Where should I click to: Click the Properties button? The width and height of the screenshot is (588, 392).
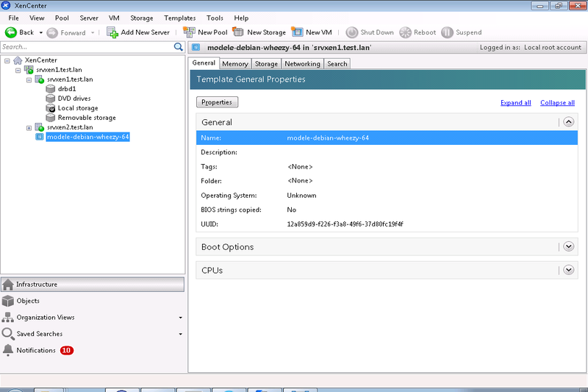pyautogui.click(x=217, y=102)
